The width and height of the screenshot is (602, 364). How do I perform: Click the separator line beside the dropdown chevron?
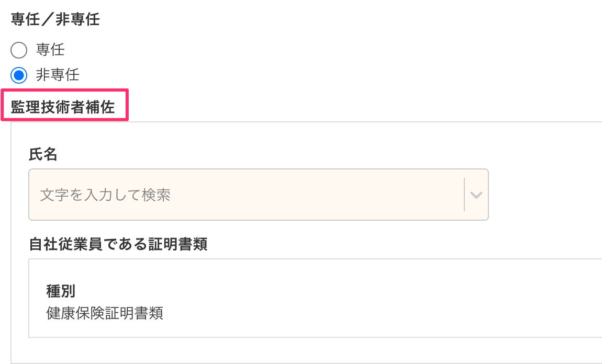tap(464, 195)
